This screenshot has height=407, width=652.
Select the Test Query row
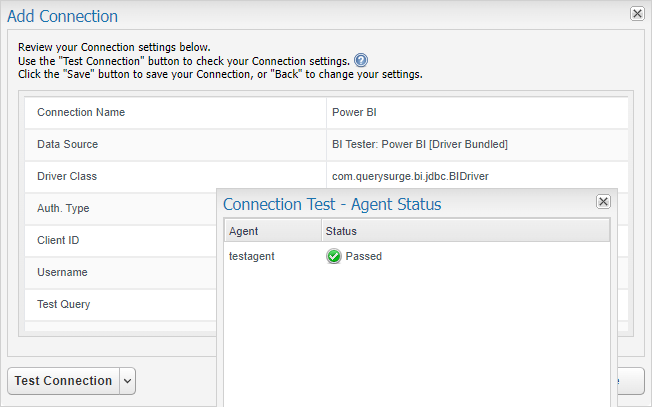coord(121,304)
